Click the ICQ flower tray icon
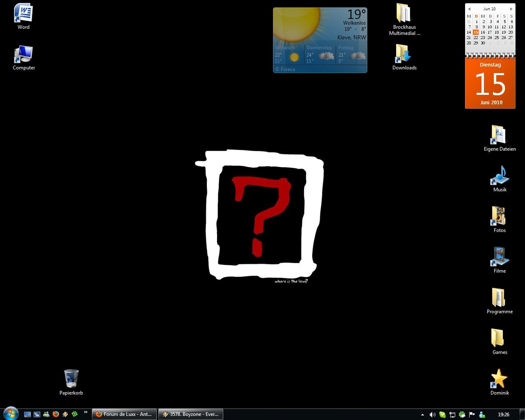This screenshot has width=525, height=420. point(462,415)
